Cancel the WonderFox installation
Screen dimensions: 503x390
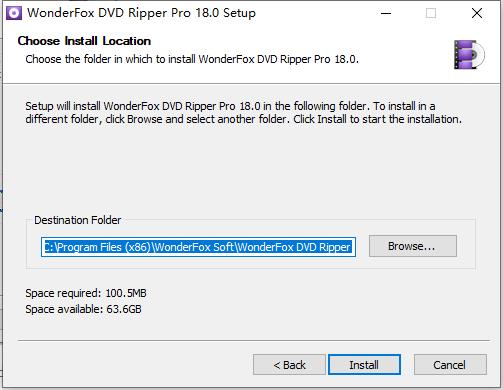tap(450, 365)
